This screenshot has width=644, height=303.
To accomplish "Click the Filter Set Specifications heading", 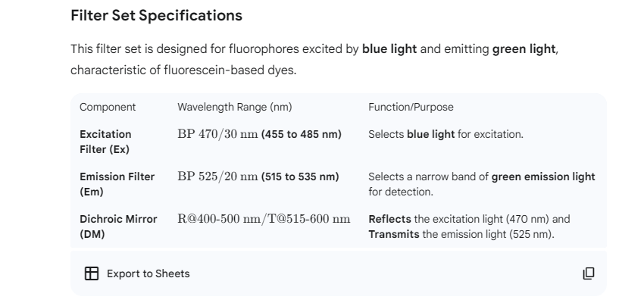I will coord(156,15).
